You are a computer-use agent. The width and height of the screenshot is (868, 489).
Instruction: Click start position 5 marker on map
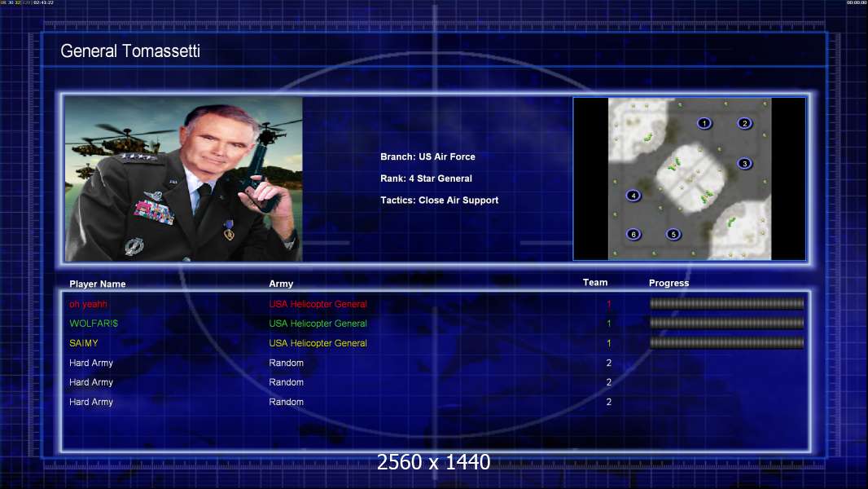coord(673,234)
